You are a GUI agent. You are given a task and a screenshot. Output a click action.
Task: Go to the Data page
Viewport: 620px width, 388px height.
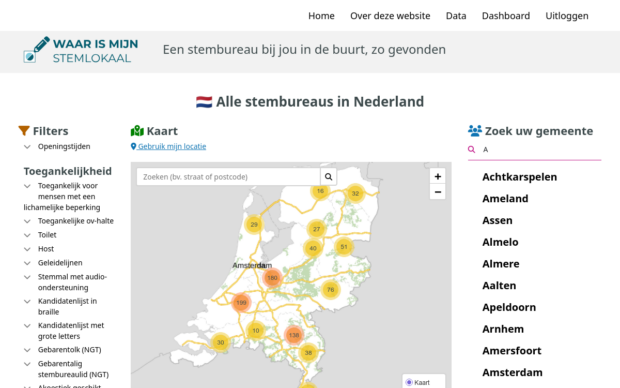tap(456, 16)
